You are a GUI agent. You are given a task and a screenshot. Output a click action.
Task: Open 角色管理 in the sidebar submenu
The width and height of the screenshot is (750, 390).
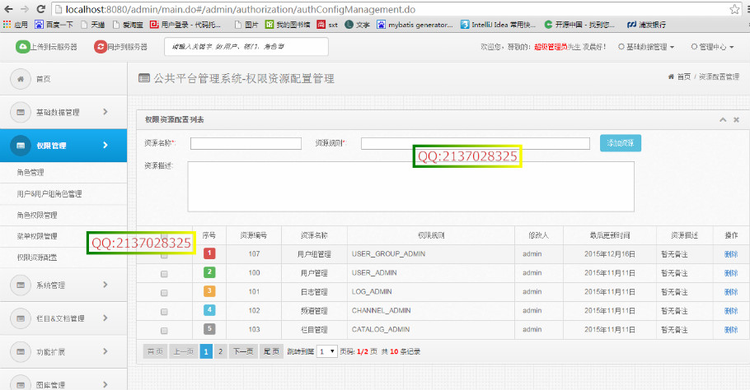(x=31, y=172)
